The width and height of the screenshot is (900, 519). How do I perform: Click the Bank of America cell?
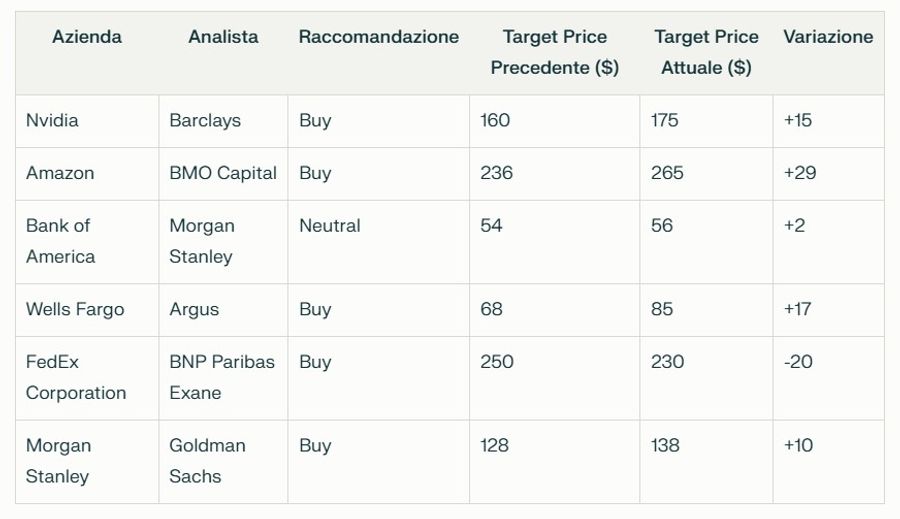point(60,241)
